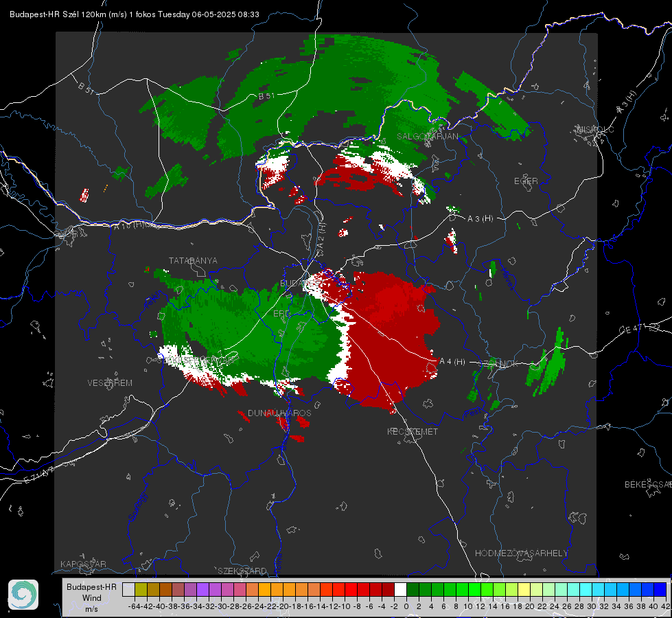Click the 'Heves' county label in blue
This screenshot has height=618, width=672.
507,279
